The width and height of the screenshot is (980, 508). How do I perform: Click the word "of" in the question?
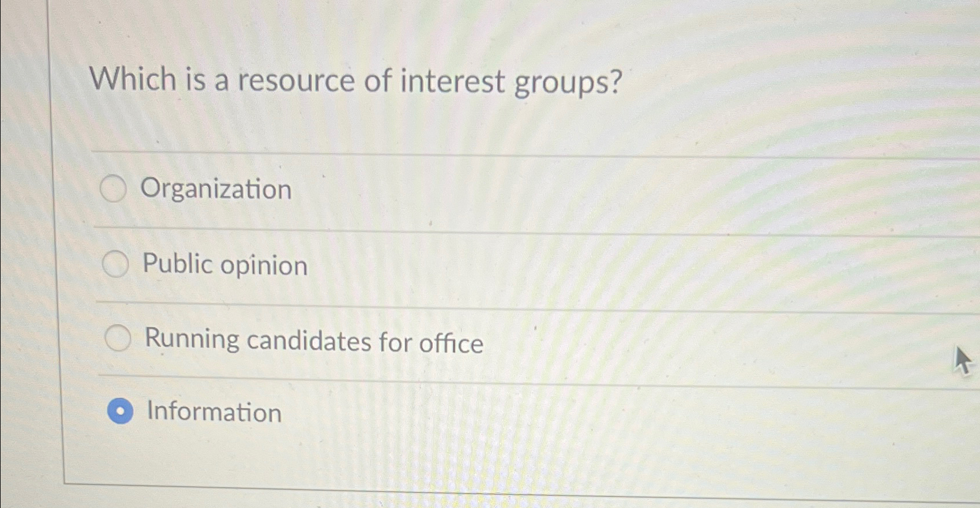(378, 80)
